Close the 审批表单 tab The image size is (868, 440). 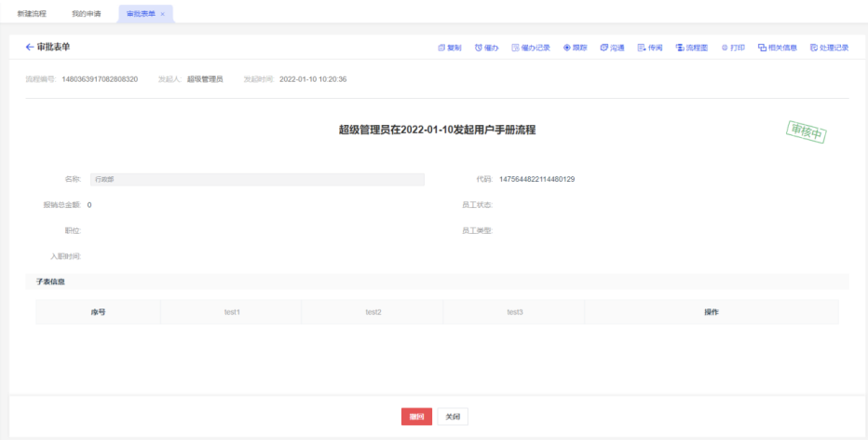click(163, 14)
